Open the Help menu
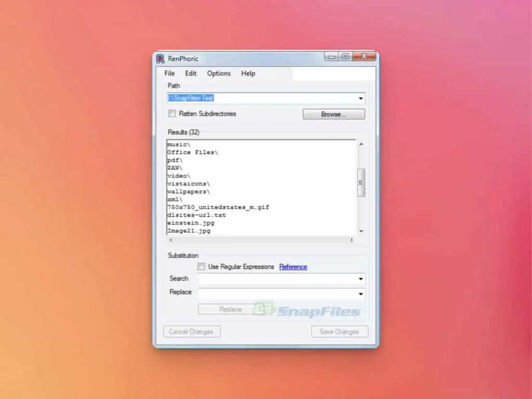Screen dimensions: 532x399 click(248, 73)
